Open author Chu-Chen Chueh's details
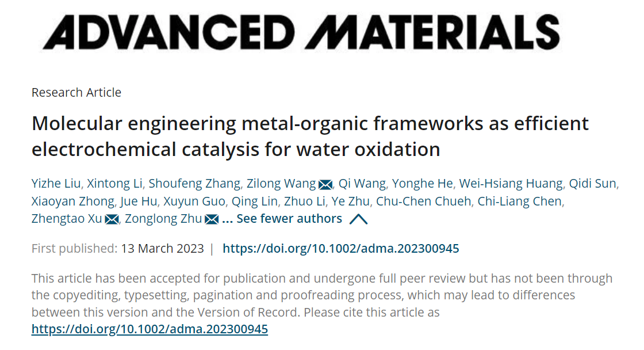This screenshot has height=350, width=644. [423, 201]
